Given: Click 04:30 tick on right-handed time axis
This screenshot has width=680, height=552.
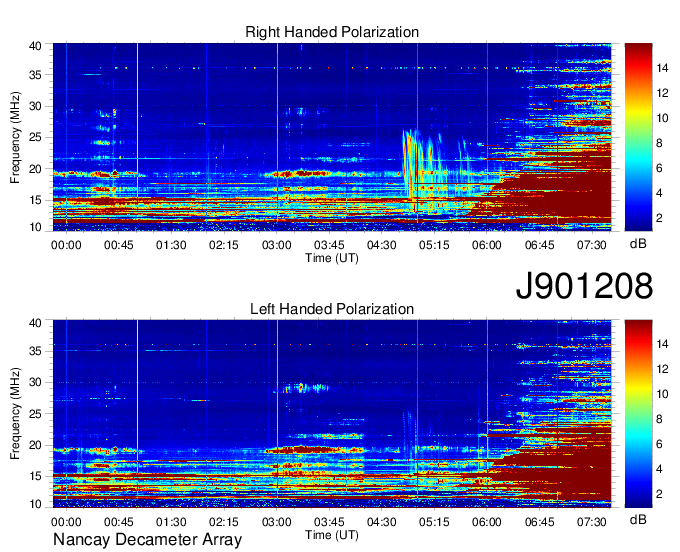Looking at the screenshot, I should pyautogui.click(x=382, y=245).
